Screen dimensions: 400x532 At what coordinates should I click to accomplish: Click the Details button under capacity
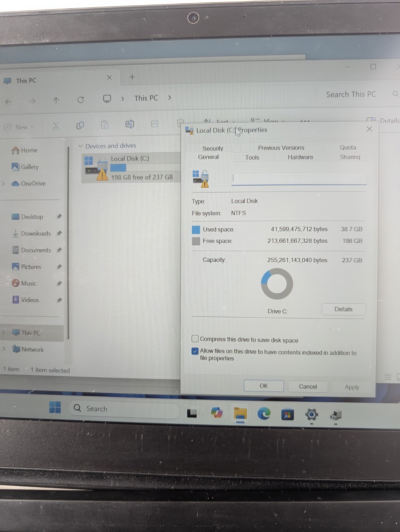pyautogui.click(x=343, y=309)
